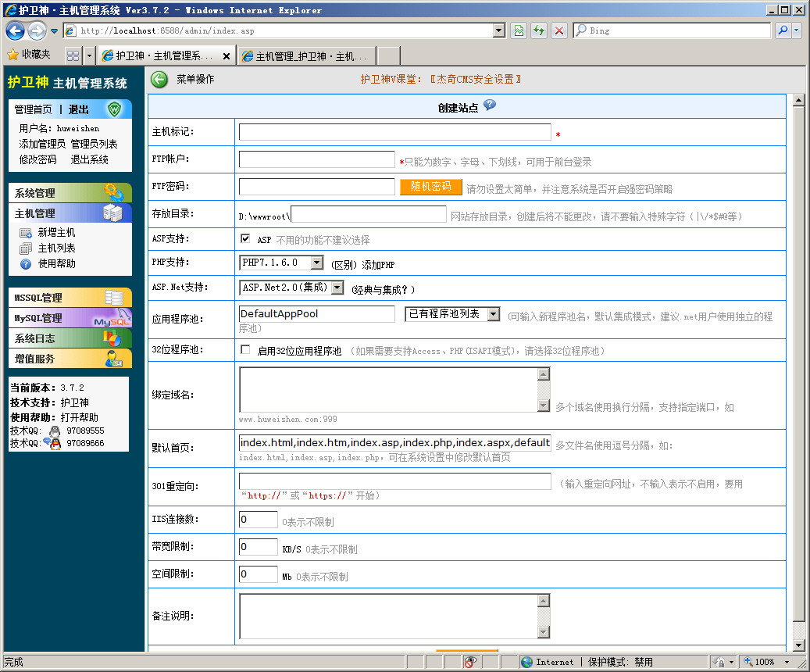
Task: Open the MySQL管理 menu section
Action: (70, 317)
